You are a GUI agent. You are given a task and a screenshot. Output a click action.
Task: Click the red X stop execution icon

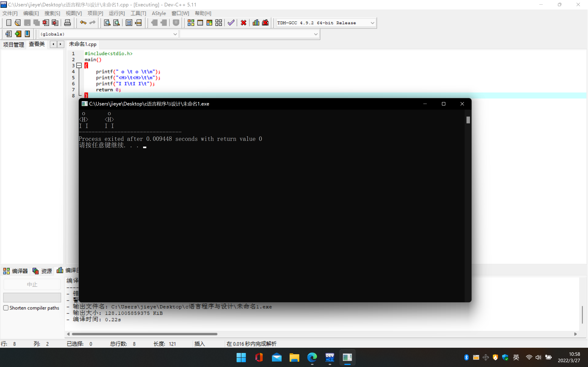pos(243,23)
